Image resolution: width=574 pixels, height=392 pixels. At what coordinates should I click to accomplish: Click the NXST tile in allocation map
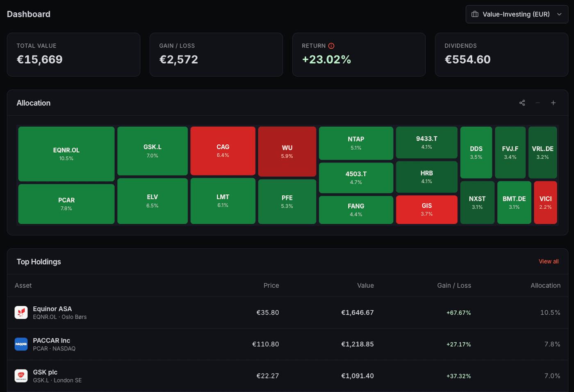coord(477,203)
